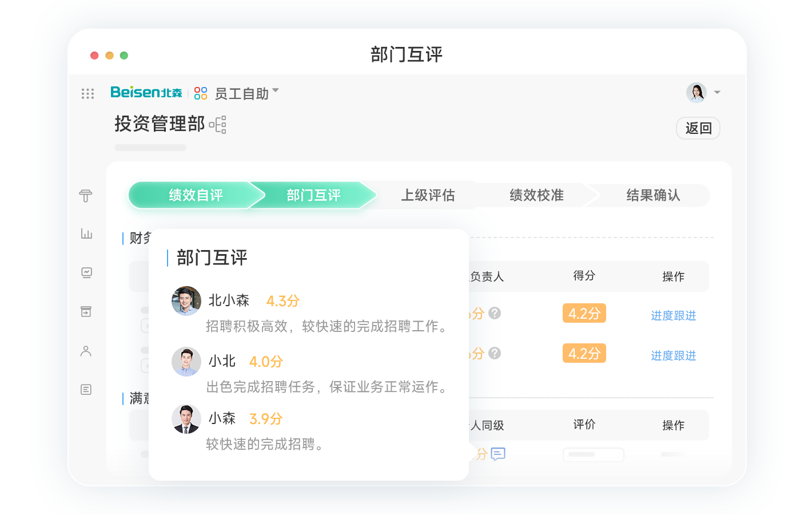Click the first question mark help icon

click(x=495, y=313)
